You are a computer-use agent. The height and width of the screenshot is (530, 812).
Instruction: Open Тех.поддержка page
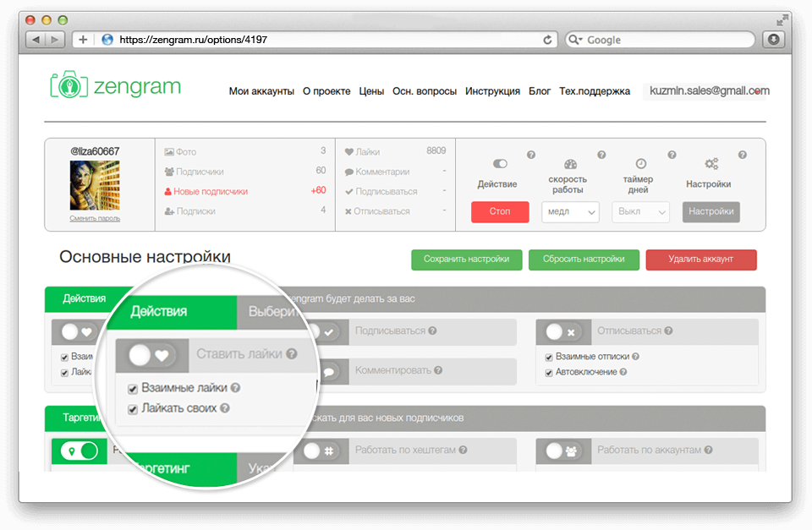595,91
